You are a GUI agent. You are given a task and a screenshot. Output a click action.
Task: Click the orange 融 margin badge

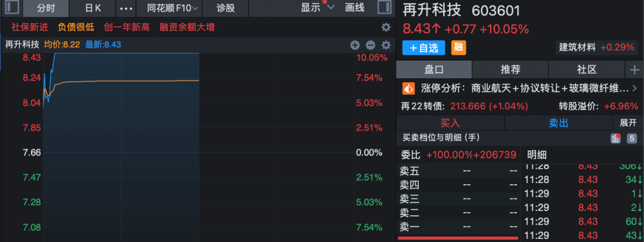459,48
